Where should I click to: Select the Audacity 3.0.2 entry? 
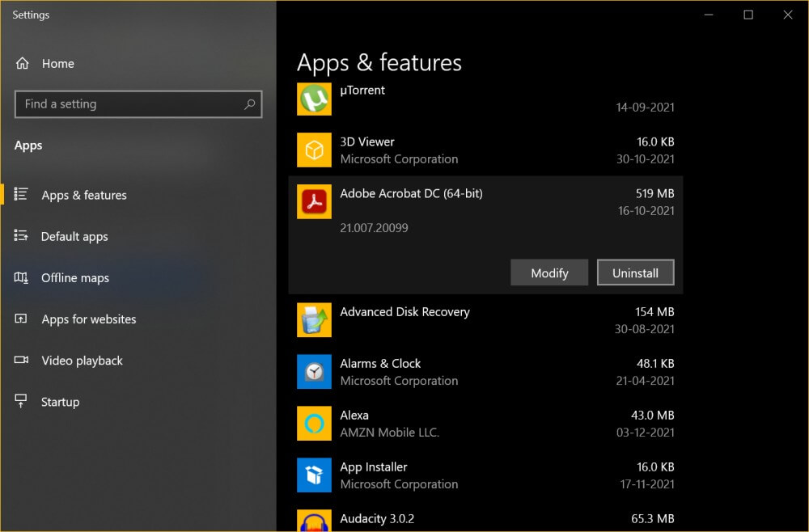point(485,519)
